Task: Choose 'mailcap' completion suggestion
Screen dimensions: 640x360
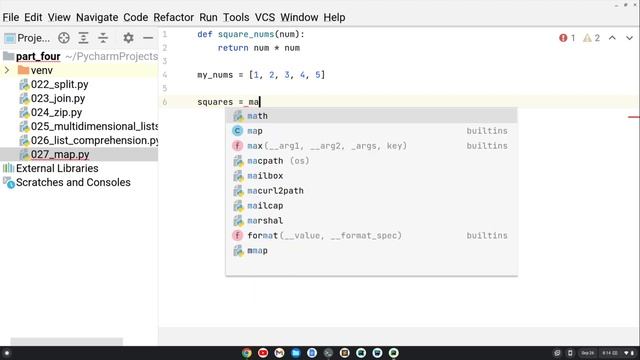Action: click(371, 206)
